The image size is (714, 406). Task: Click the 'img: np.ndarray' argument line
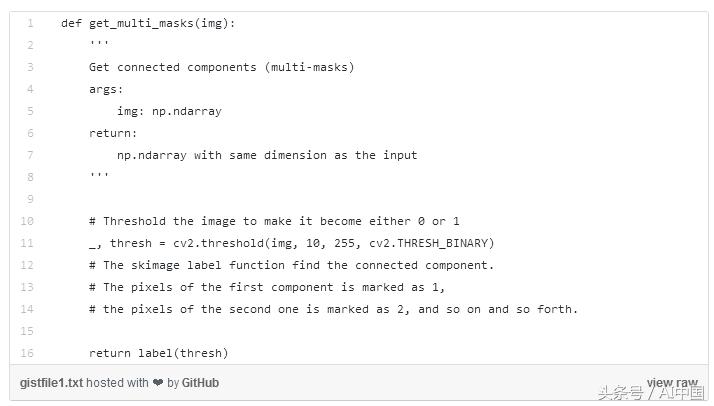click(x=169, y=111)
